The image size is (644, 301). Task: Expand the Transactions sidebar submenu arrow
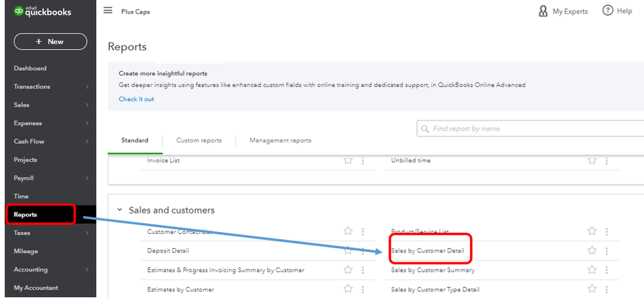(87, 86)
